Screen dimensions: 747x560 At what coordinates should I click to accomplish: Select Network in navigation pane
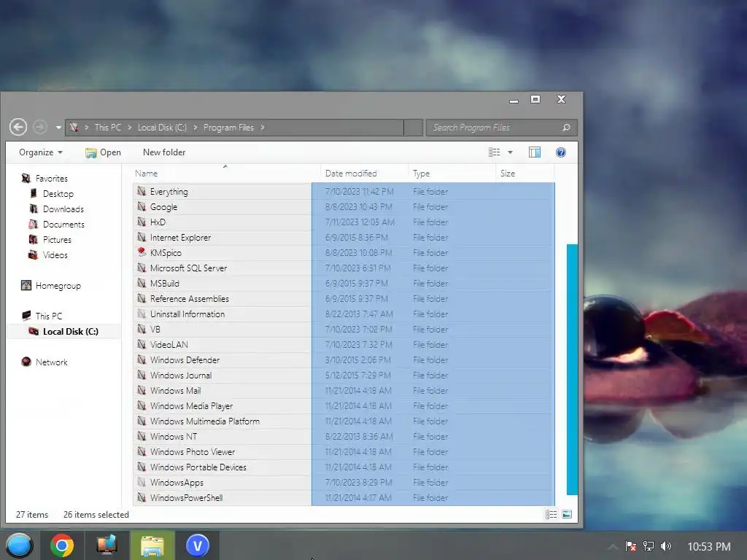[x=52, y=362]
